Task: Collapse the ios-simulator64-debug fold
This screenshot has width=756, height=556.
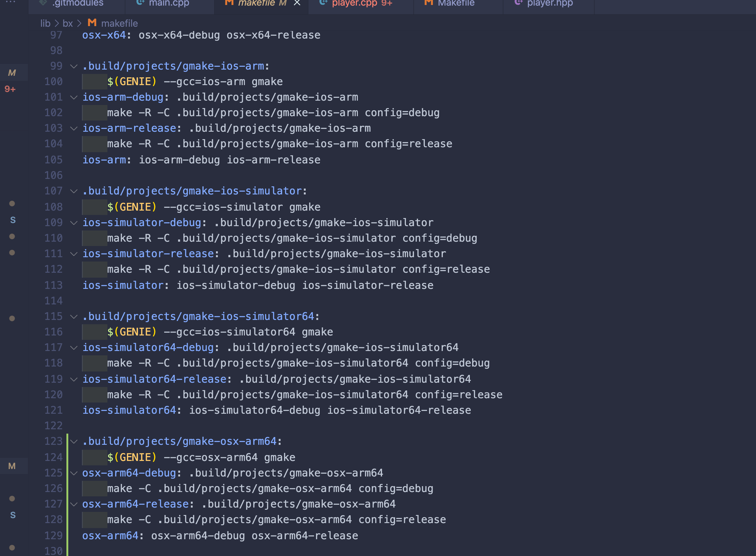Action: pos(74,348)
